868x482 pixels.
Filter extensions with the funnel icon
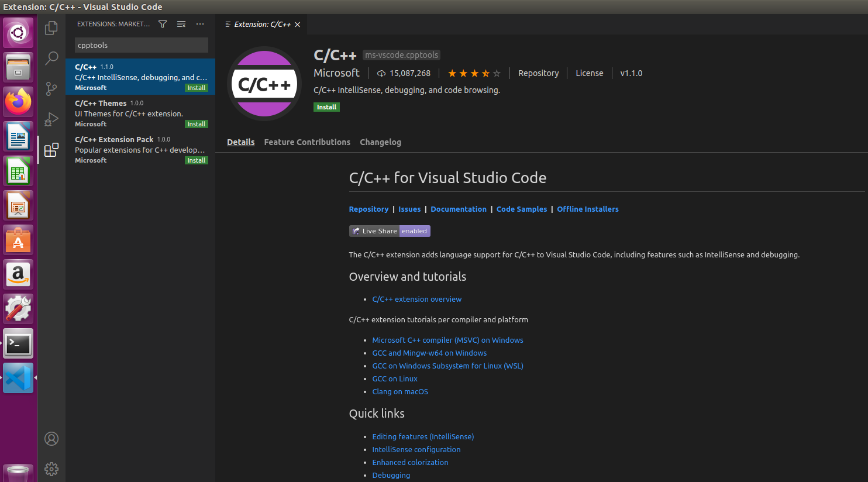[163, 24]
